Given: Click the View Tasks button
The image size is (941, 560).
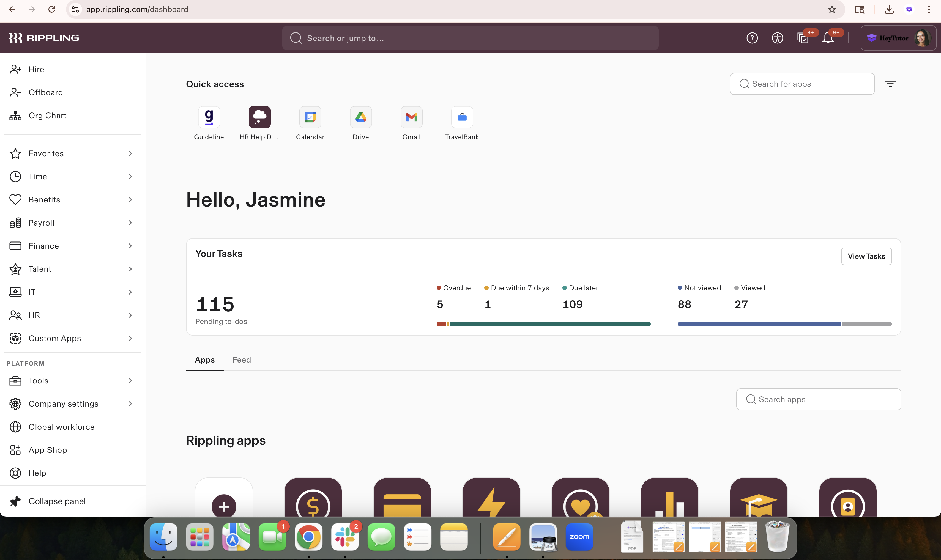Looking at the screenshot, I should point(866,256).
